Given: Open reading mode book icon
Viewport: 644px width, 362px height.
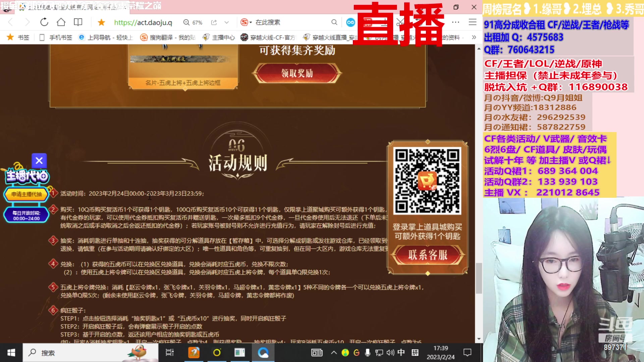Looking at the screenshot, I should pyautogui.click(x=78, y=22).
